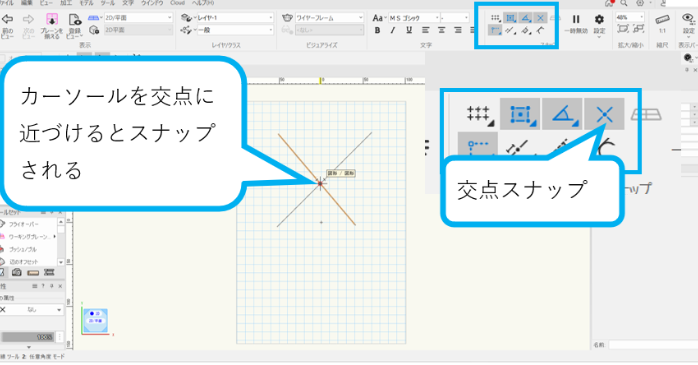
Task: Click the class icon beside 一般
Action: coord(187,30)
